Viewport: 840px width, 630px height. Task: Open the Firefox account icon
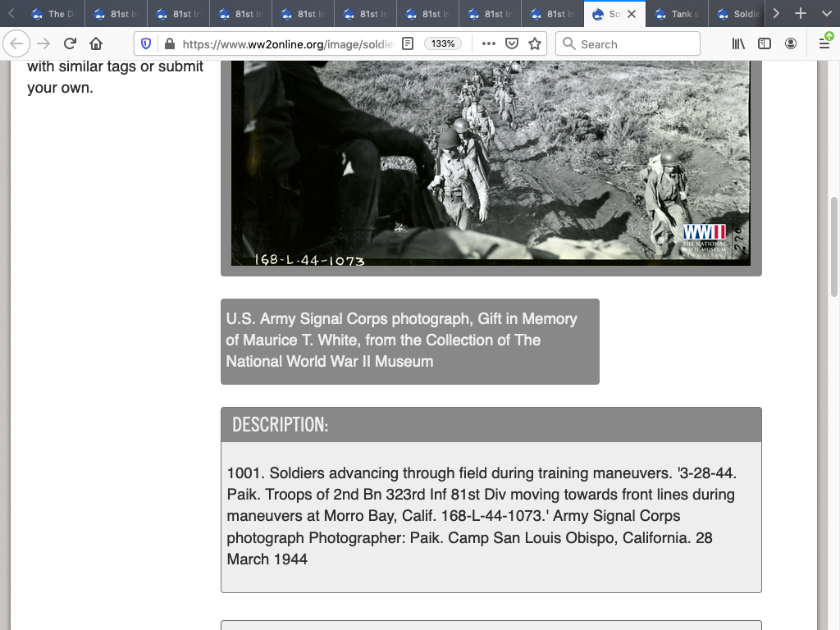[x=791, y=43]
